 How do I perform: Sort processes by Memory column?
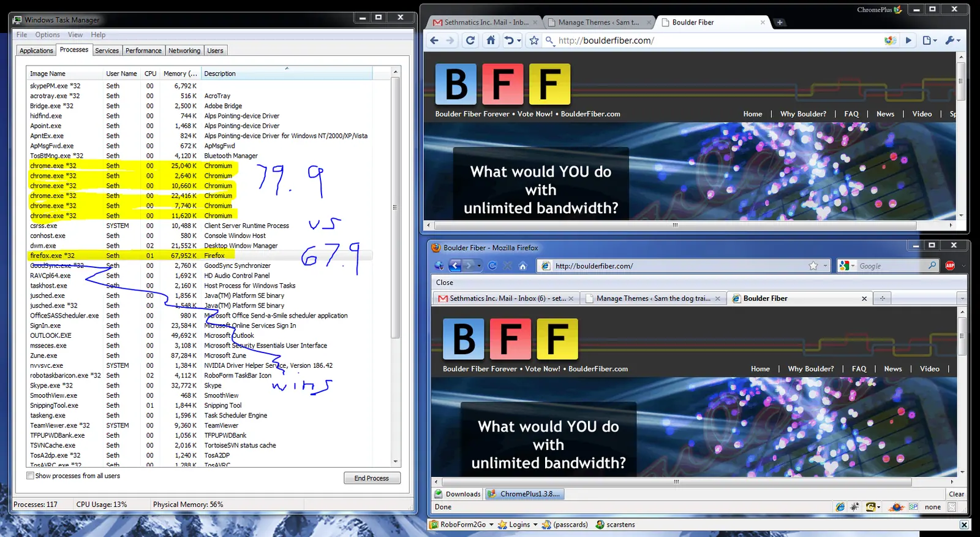(180, 74)
